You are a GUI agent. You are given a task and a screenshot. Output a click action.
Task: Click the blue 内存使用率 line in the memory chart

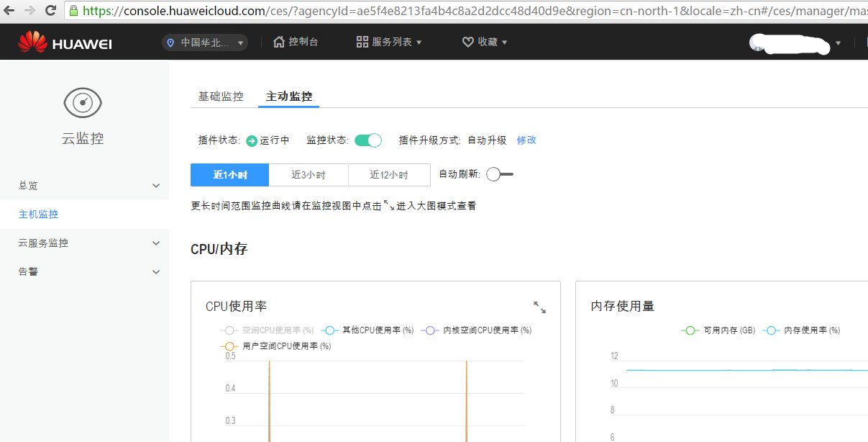click(x=746, y=370)
